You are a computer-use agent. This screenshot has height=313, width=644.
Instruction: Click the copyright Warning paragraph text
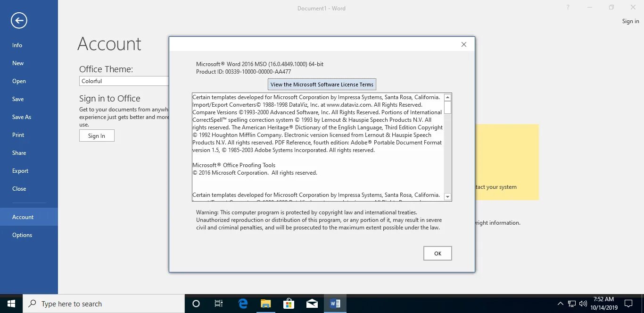[319, 220]
